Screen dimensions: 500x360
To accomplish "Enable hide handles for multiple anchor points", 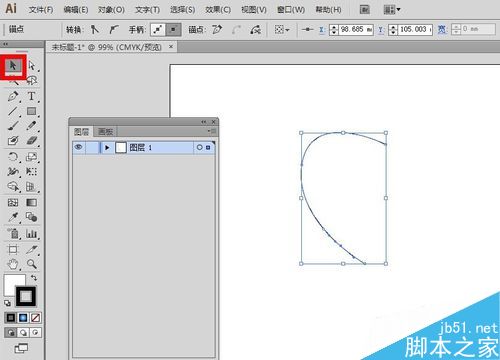I will pyautogui.click(x=173, y=30).
